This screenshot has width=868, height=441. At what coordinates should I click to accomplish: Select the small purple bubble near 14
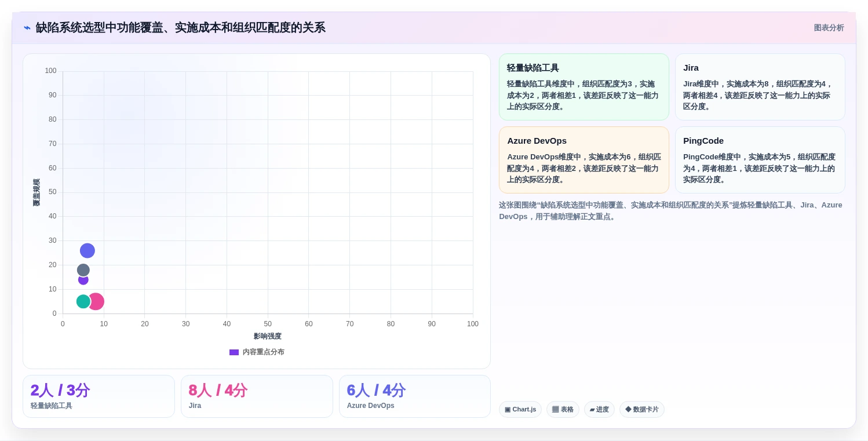(83, 280)
